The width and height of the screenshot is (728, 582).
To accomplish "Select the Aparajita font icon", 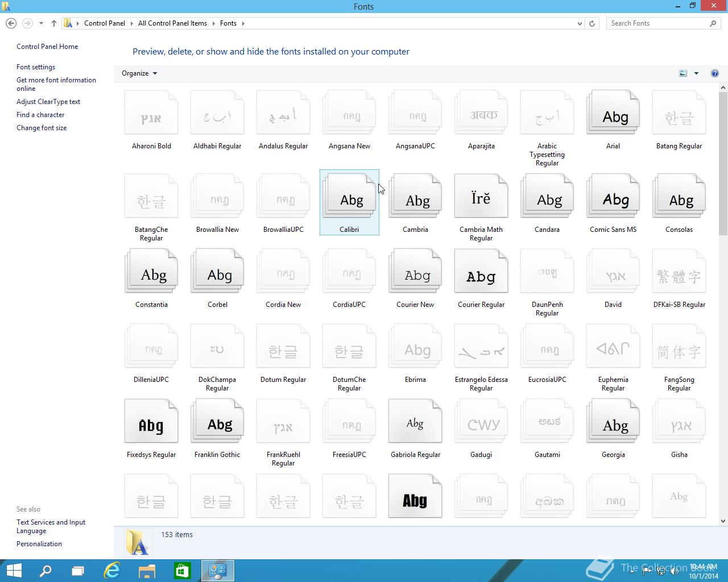I will [x=481, y=114].
